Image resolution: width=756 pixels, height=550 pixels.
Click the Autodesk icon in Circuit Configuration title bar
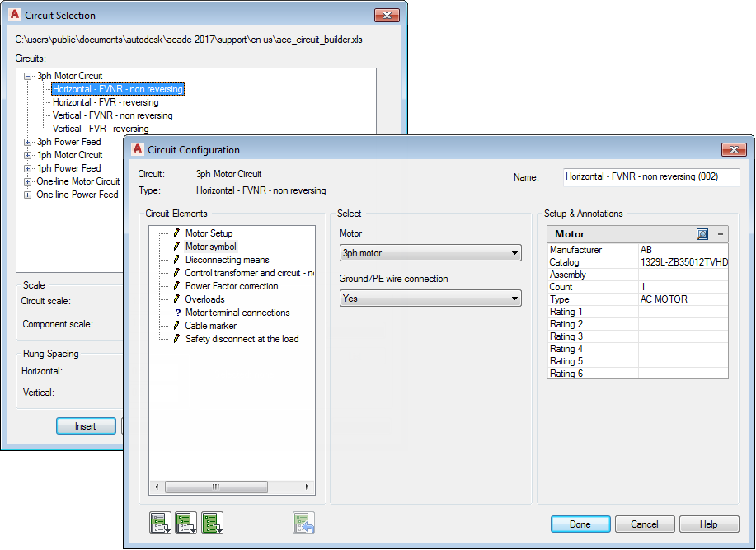(x=138, y=149)
